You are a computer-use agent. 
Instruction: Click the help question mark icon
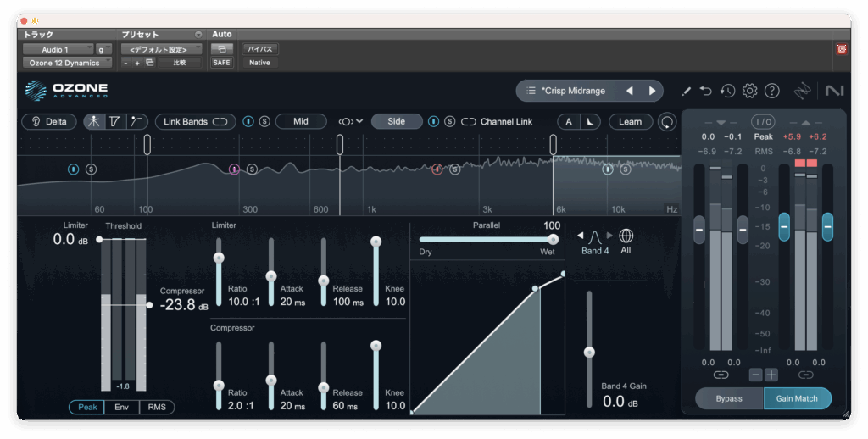point(771,91)
